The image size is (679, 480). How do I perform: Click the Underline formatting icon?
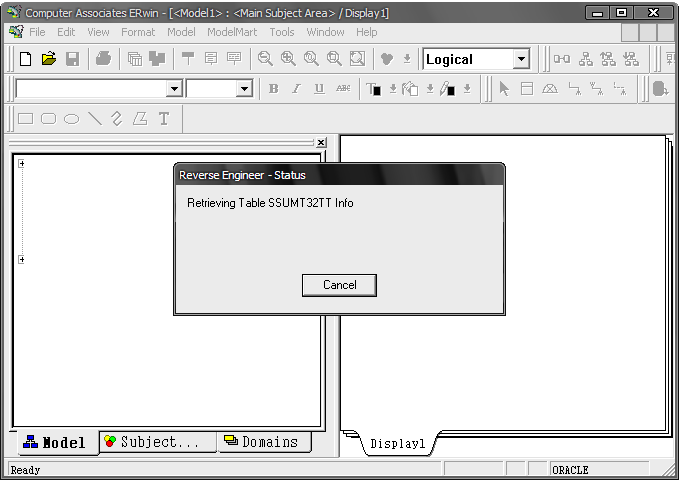click(x=319, y=89)
